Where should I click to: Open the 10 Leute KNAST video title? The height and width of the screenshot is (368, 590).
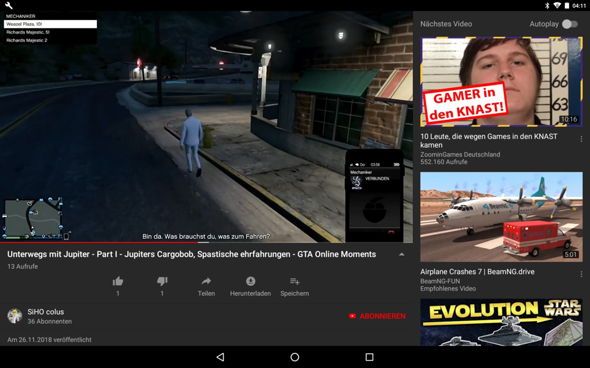pos(489,141)
